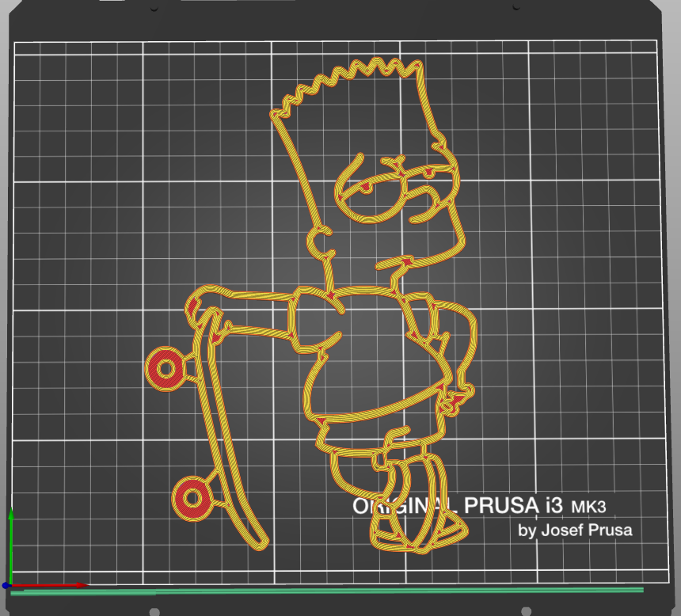Click the upper red skateboard wheel
681x616 pixels.
click(166, 369)
